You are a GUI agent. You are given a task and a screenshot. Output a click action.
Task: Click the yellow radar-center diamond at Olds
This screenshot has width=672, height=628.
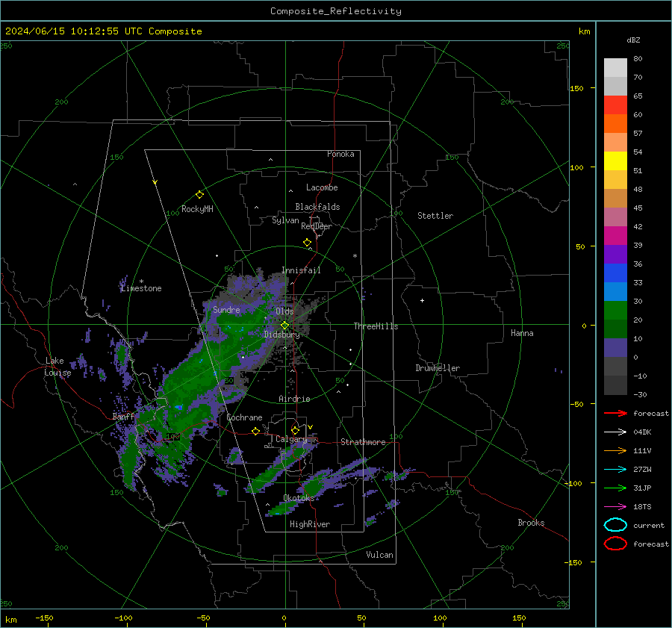(284, 326)
